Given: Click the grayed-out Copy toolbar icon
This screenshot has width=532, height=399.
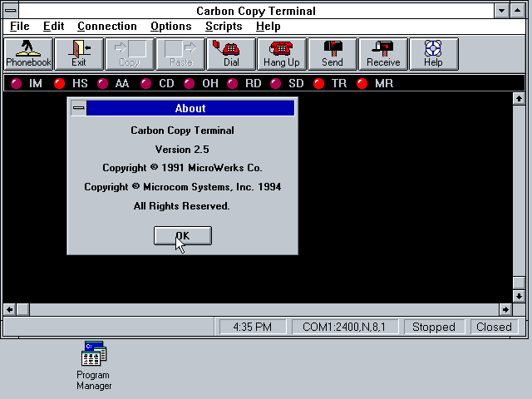Looking at the screenshot, I should coord(130,54).
